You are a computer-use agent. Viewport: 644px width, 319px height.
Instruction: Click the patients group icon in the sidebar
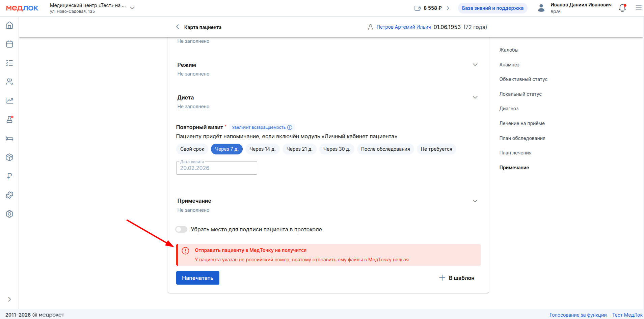(9, 82)
